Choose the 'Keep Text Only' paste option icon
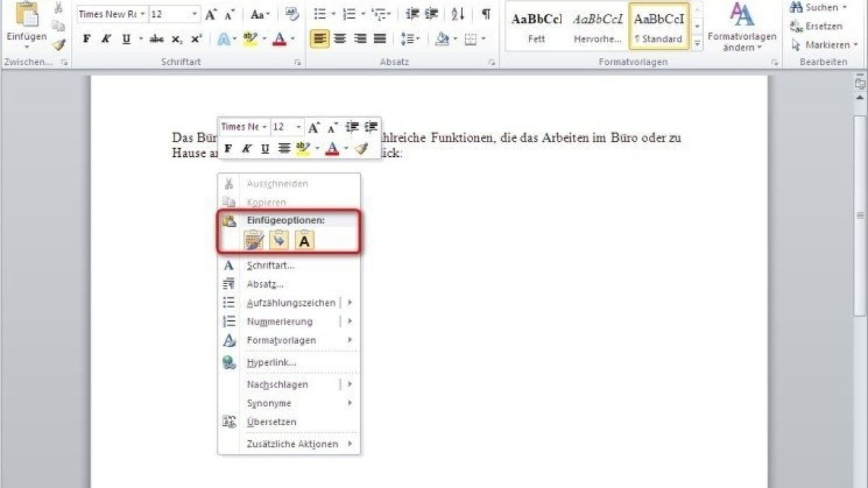The height and width of the screenshot is (488, 868). tap(302, 240)
